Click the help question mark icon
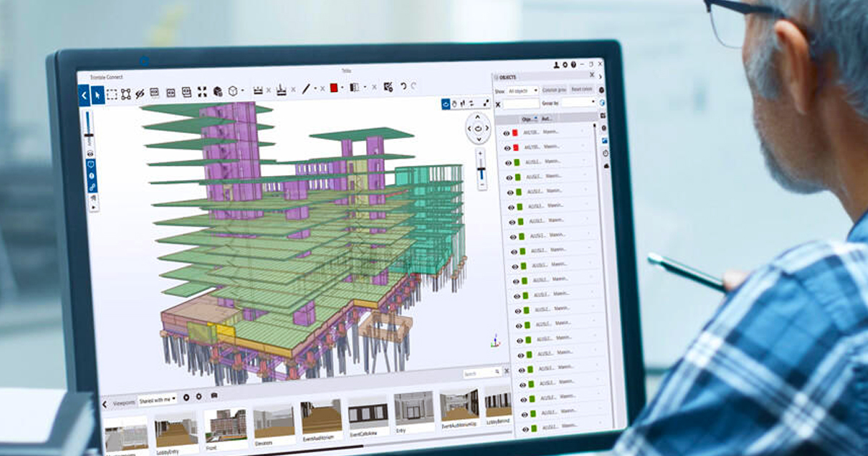Image resolution: width=868 pixels, height=456 pixels. click(x=574, y=65)
